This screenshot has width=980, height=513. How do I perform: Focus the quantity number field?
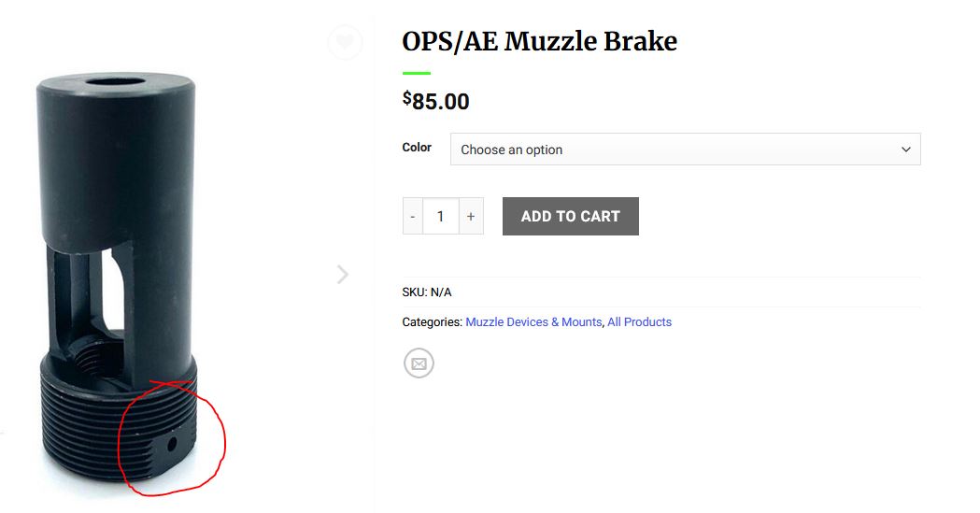tap(441, 216)
